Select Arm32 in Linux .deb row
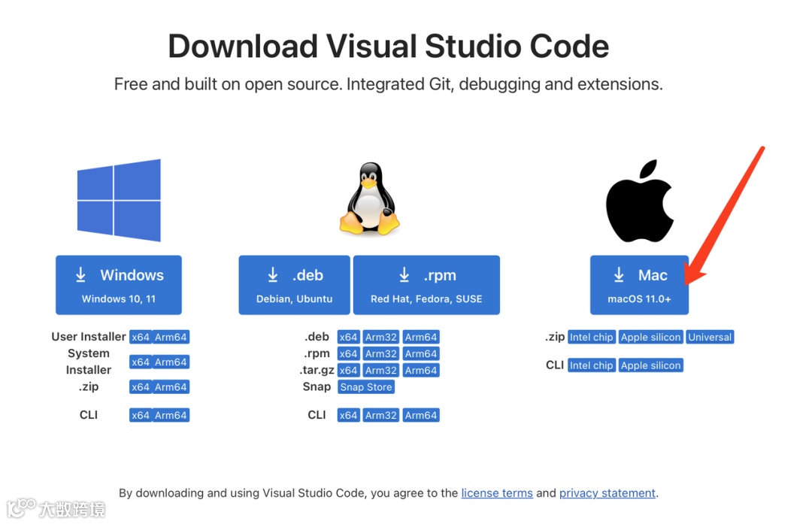This screenshot has width=812, height=524. (x=381, y=337)
